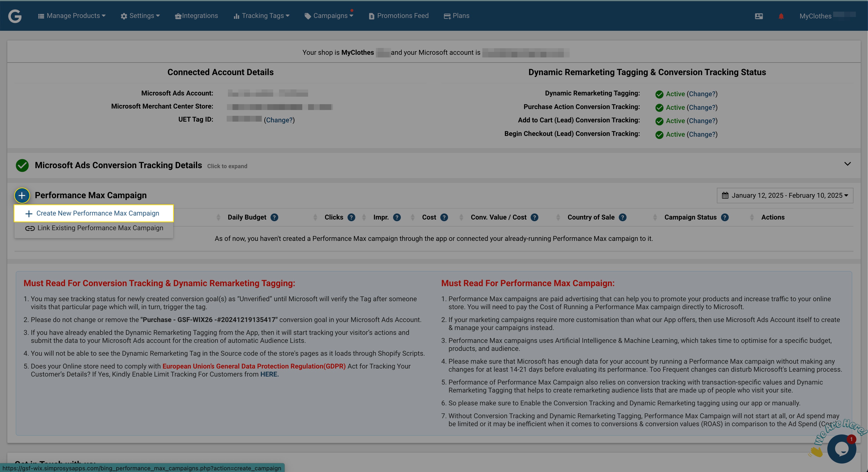Change Purchase Action Conversion Tracking status

tap(702, 108)
